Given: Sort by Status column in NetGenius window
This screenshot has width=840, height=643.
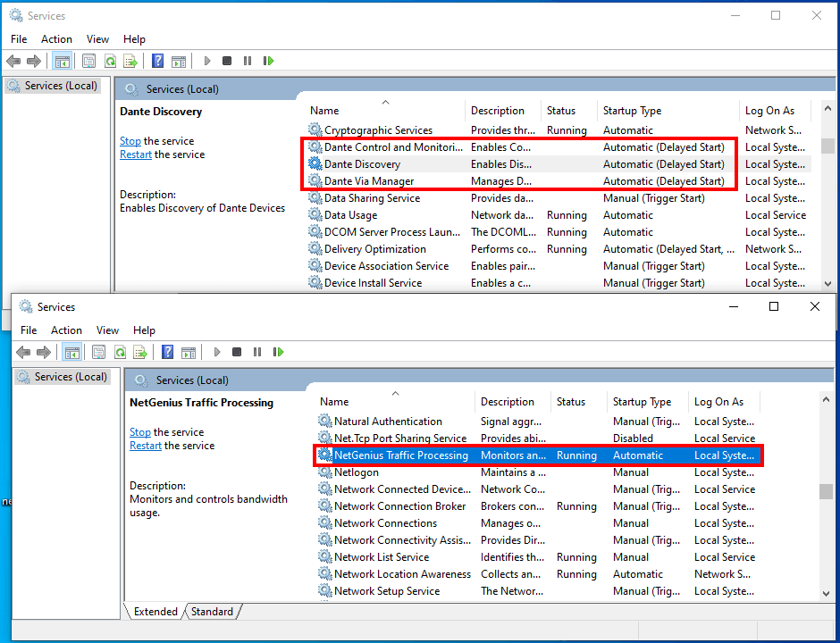Looking at the screenshot, I should point(579,402).
